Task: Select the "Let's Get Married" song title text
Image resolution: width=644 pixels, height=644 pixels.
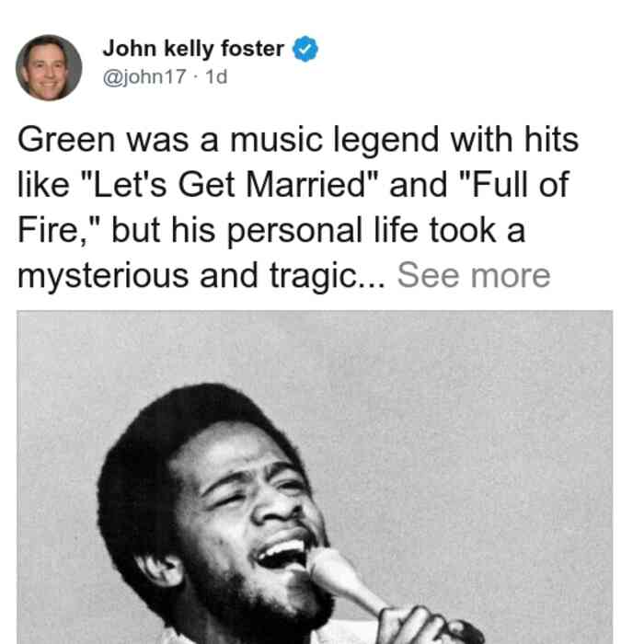Action: click(x=230, y=185)
